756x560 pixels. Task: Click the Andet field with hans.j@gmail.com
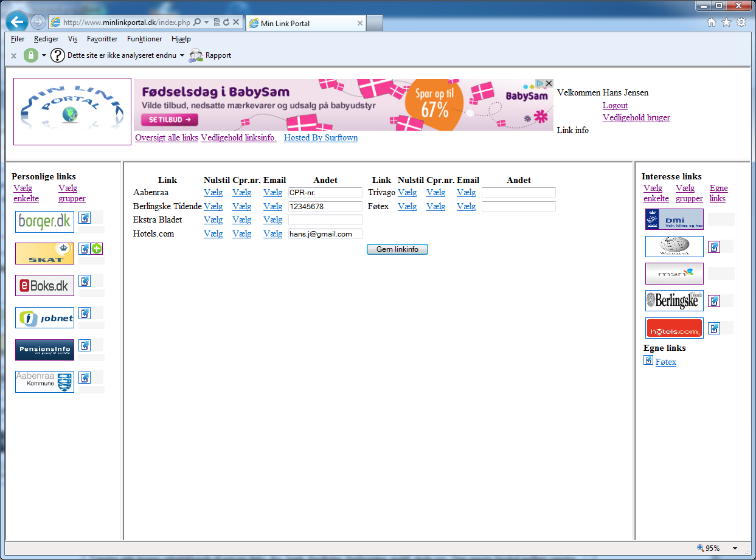pyautogui.click(x=325, y=234)
